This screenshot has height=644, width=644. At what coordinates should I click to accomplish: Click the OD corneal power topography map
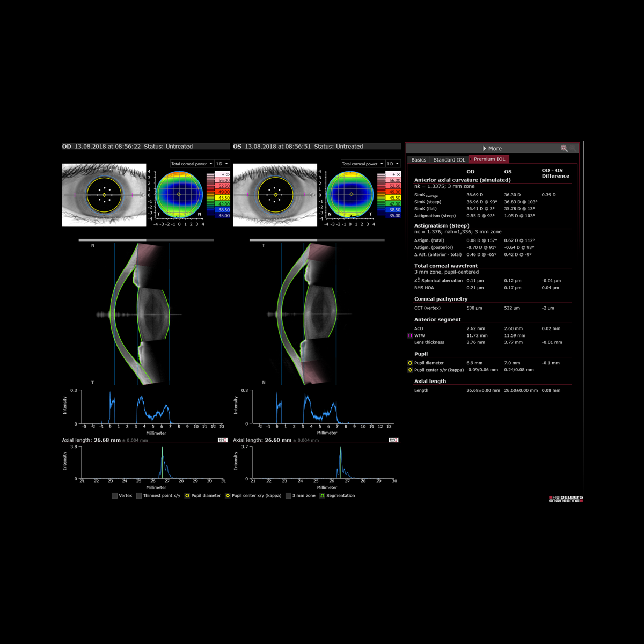179,194
